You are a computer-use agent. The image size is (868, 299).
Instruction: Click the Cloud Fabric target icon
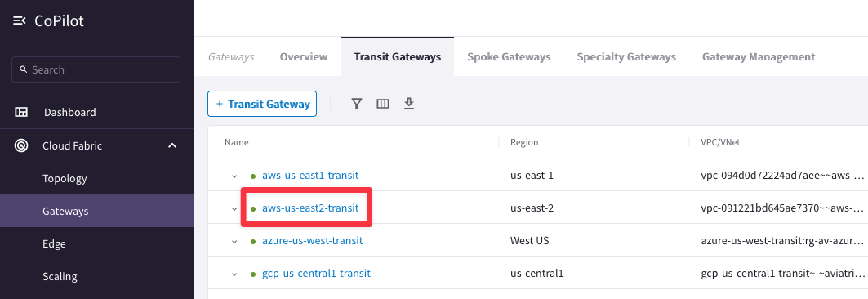coord(21,145)
